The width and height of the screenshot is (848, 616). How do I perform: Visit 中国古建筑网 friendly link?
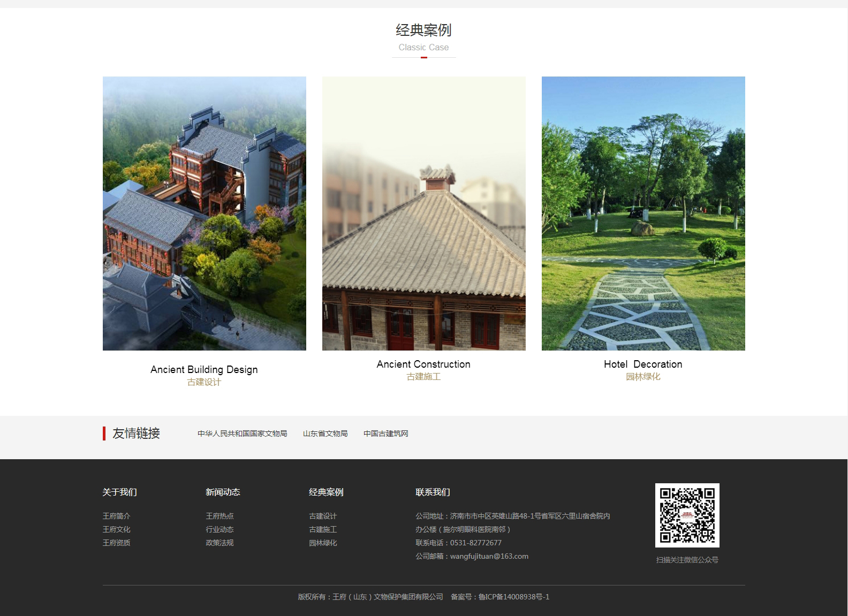(x=385, y=434)
